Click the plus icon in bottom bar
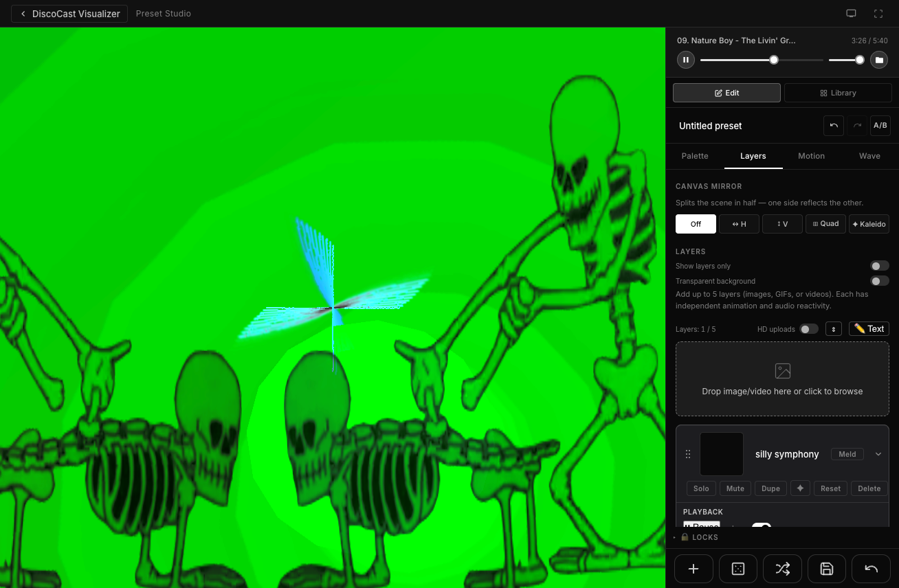 point(693,569)
